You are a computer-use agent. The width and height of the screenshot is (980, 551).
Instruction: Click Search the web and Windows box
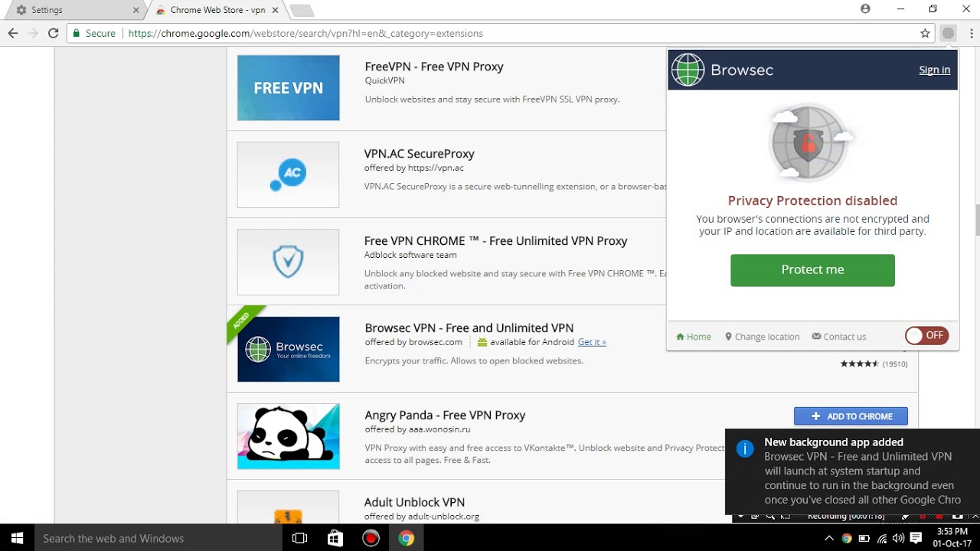point(158,538)
